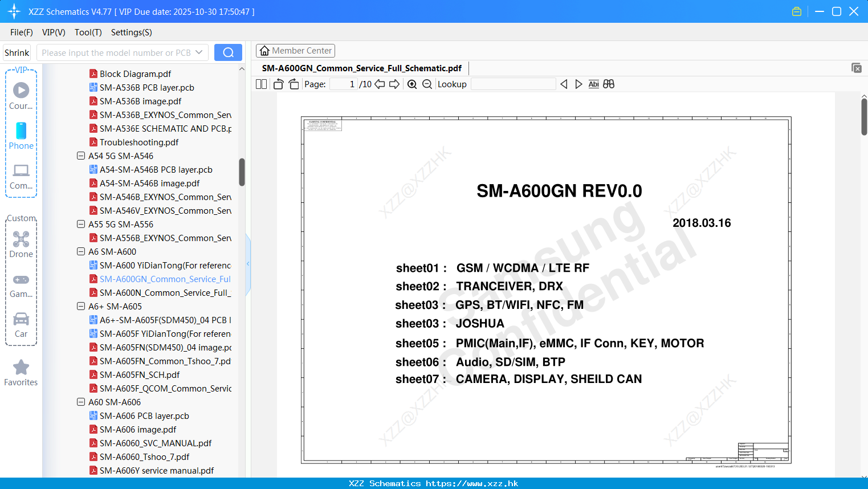
Task: Click the file tree scrollbar thumb
Action: (x=242, y=172)
